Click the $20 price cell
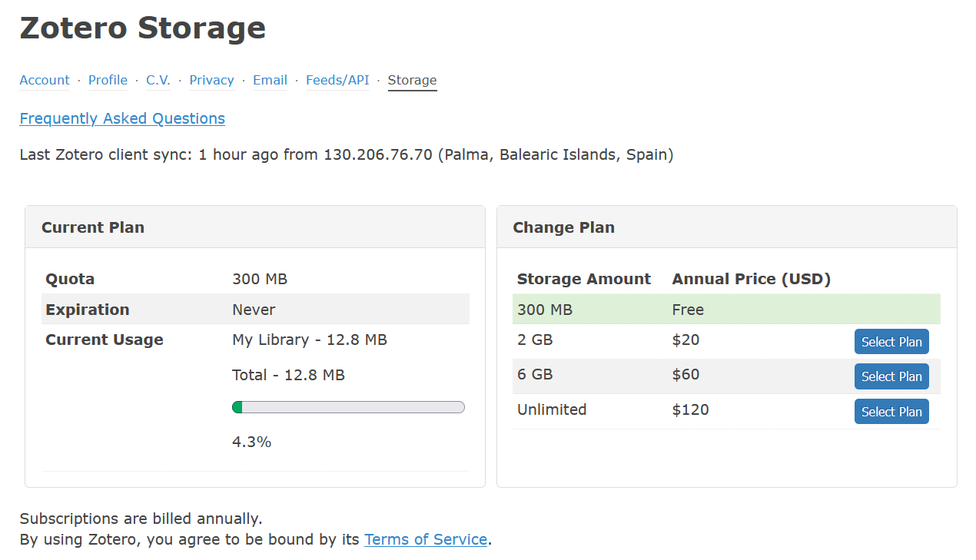Screen dimensions: 976x560 (686, 340)
